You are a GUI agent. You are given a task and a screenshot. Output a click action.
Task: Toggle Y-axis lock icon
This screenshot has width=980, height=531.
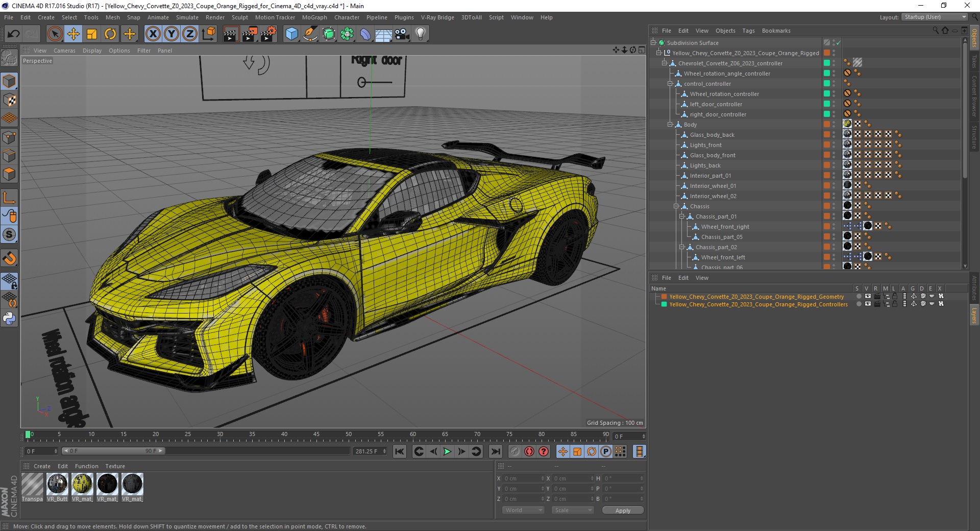click(171, 34)
